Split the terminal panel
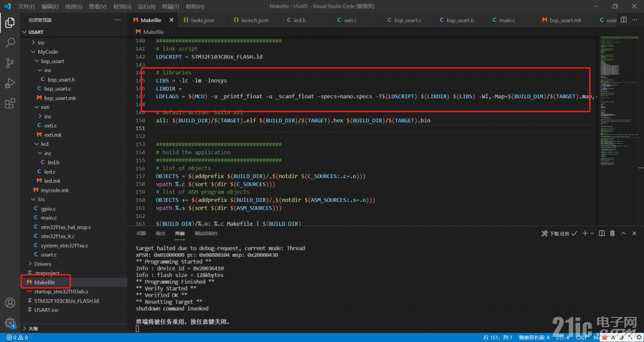The image size is (644, 342). 602,233
